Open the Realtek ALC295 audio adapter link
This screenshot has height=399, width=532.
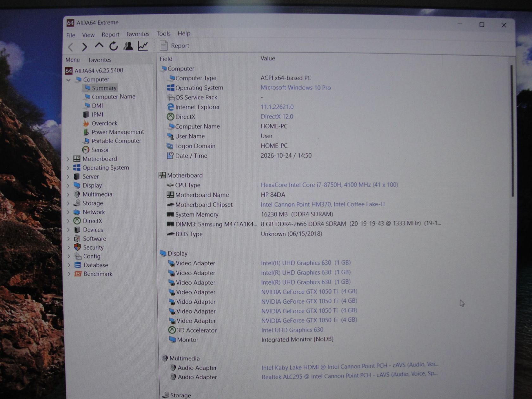350,375
